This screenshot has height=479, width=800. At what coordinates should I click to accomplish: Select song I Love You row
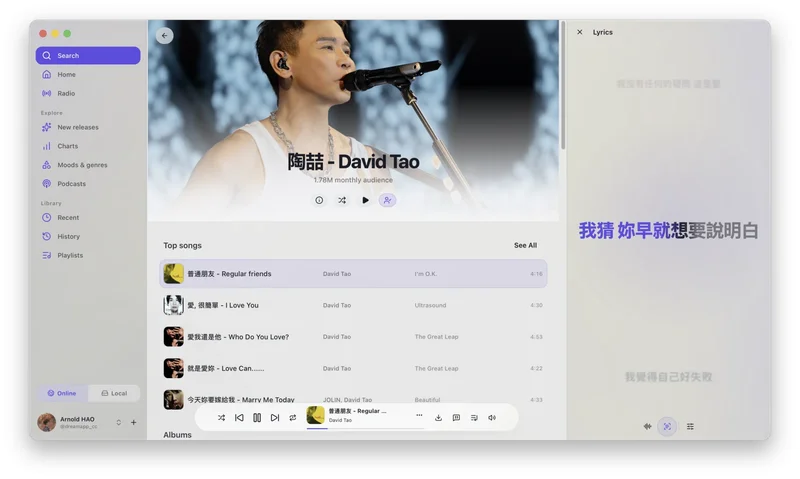tap(353, 305)
